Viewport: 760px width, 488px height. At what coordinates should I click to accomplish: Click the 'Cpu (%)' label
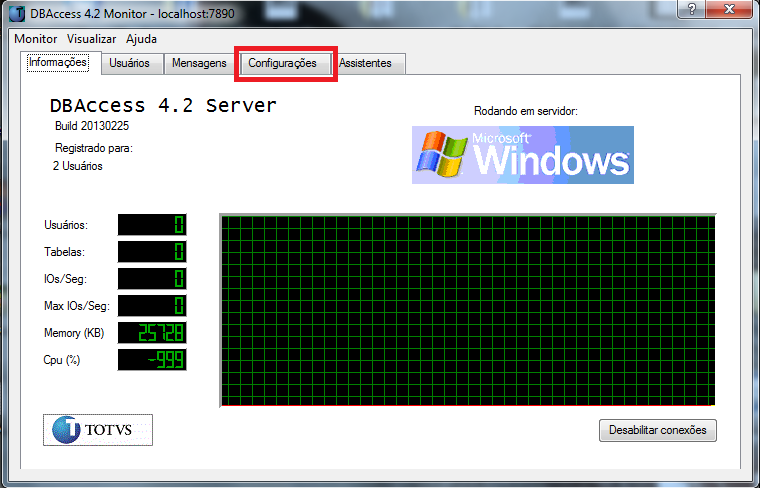[x=62, y=361]
